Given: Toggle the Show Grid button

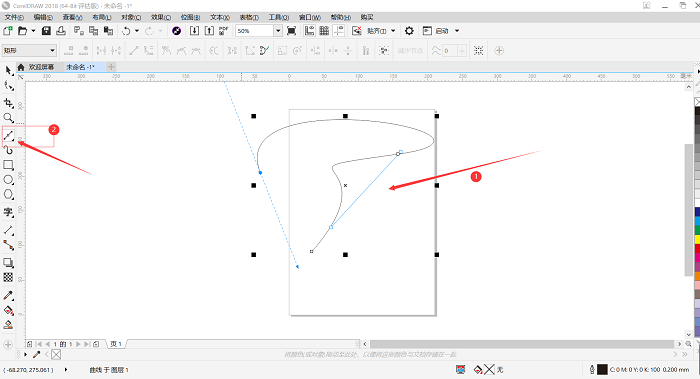Looking at the screenshot, I should (324, 31).
